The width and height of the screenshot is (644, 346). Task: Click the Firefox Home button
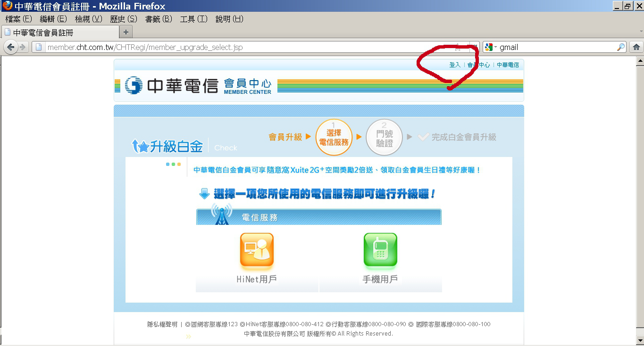tap(636, 47)
